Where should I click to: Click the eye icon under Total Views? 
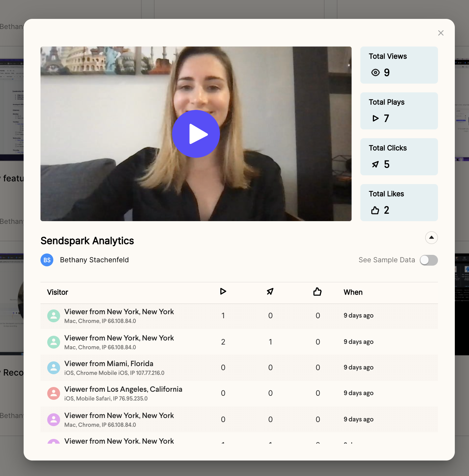(x=376, y=72)
